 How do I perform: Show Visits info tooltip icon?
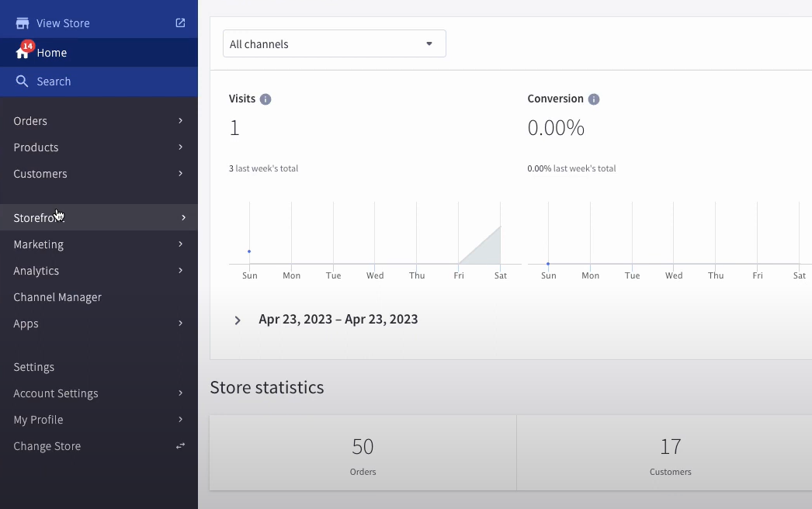[265, 99]
